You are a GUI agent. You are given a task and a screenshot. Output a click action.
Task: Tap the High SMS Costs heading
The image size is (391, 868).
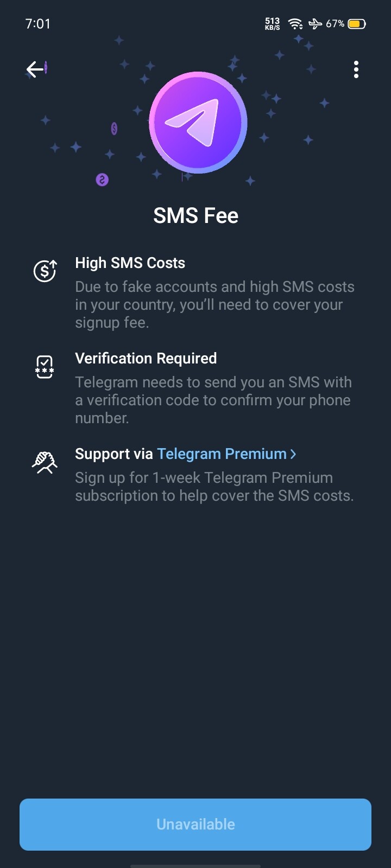(130, 263)
